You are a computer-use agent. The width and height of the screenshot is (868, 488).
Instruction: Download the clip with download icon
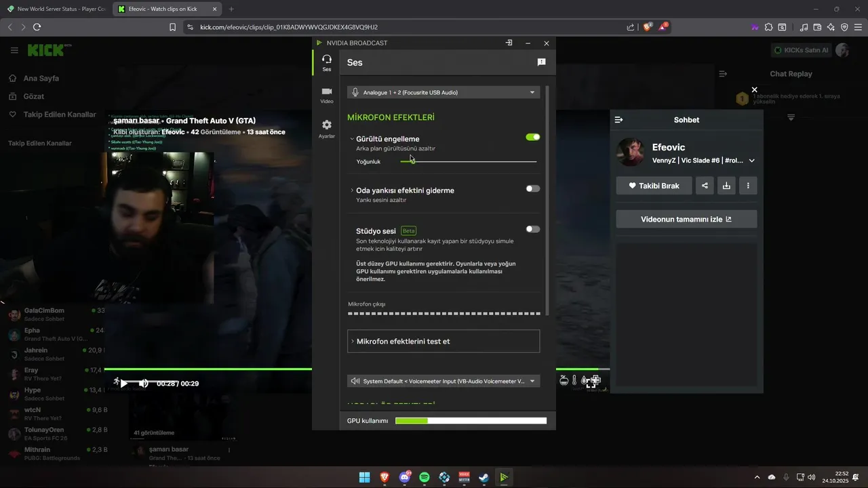click(726, 186)
